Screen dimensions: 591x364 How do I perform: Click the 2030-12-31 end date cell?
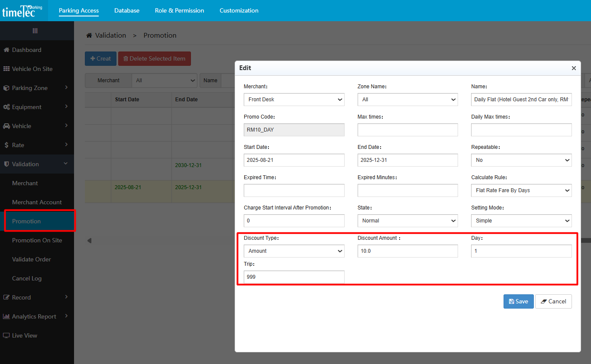point(188,165)
